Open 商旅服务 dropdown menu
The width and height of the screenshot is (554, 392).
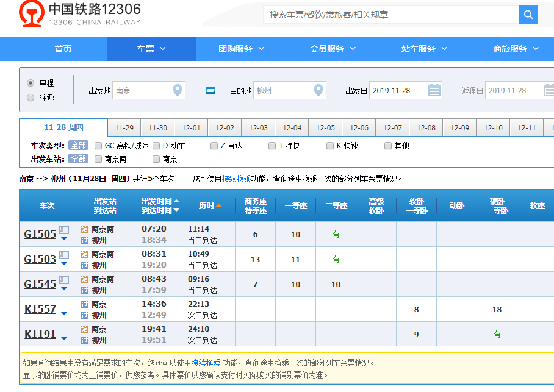516,49
